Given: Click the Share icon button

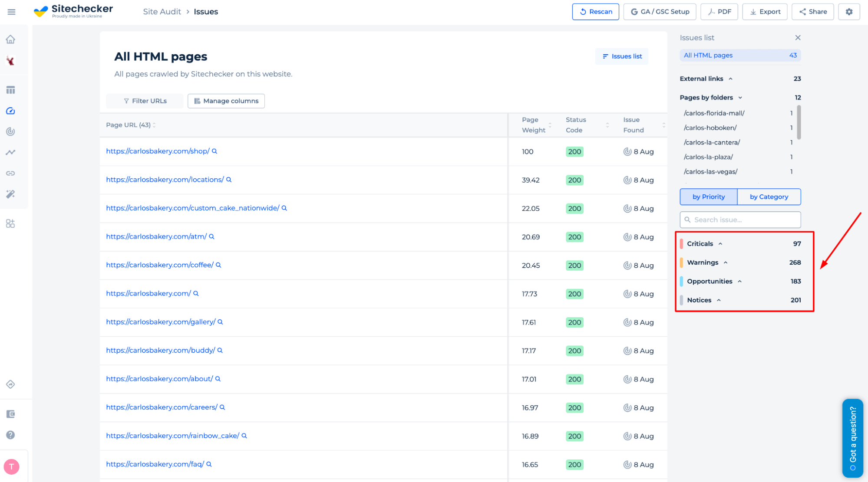Looking at the screenshot, I should tap(814, 11).
